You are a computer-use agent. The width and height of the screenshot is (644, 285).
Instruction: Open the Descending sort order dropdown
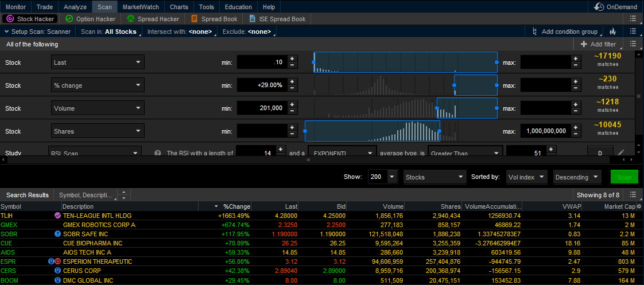click(577, 177)
